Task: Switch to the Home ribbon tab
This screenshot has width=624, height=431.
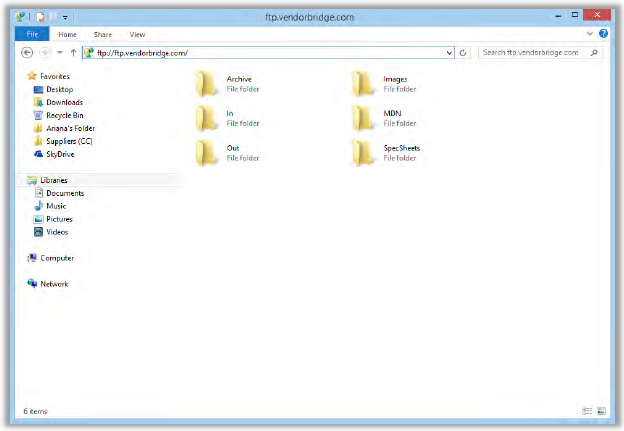Action: tap(67, 35)
